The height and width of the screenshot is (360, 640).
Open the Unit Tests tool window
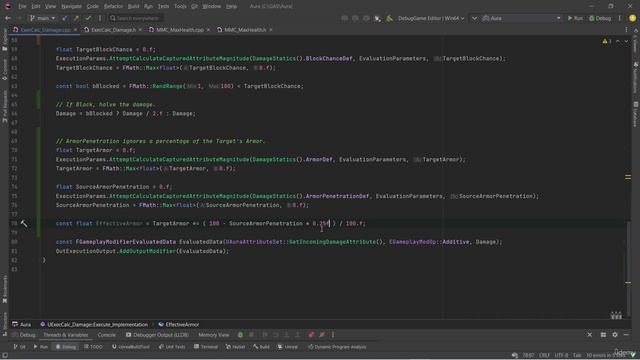172,347
